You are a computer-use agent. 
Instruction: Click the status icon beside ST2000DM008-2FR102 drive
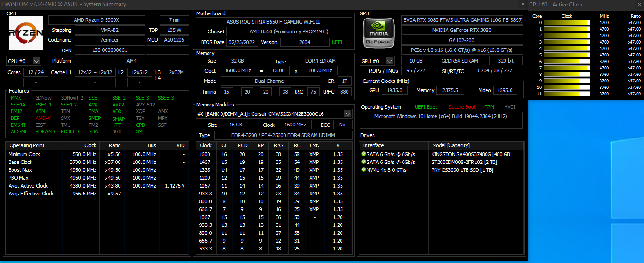pyautogui.click(x=363, y=162)
